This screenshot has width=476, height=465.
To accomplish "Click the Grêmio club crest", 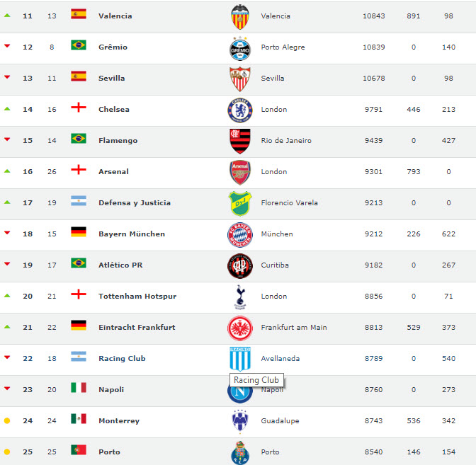I will tap(240, 47).
